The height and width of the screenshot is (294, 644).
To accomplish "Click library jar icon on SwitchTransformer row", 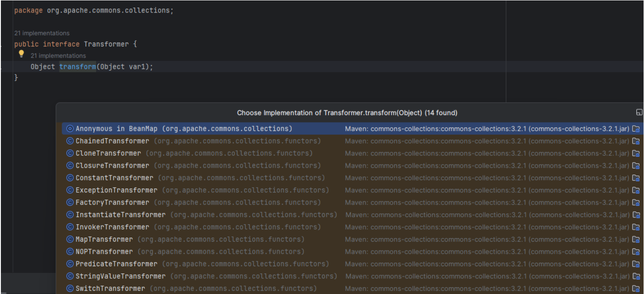I will pos(636,289).
